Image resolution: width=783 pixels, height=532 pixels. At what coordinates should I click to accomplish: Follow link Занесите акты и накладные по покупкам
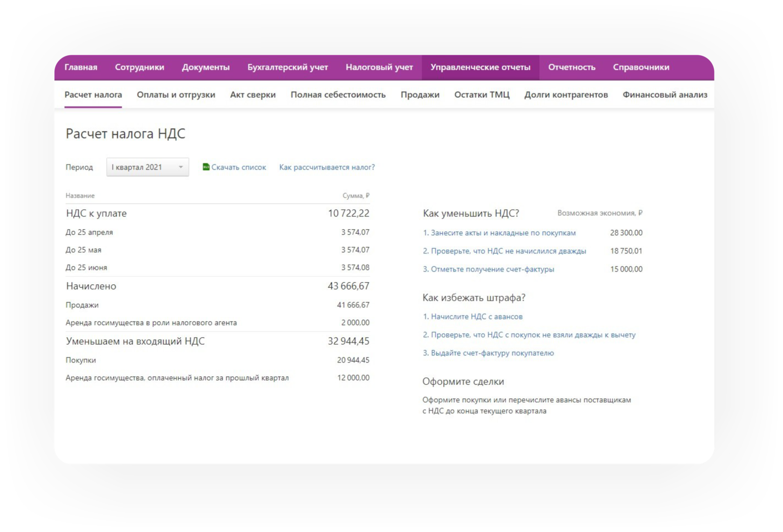coord(499,232)
